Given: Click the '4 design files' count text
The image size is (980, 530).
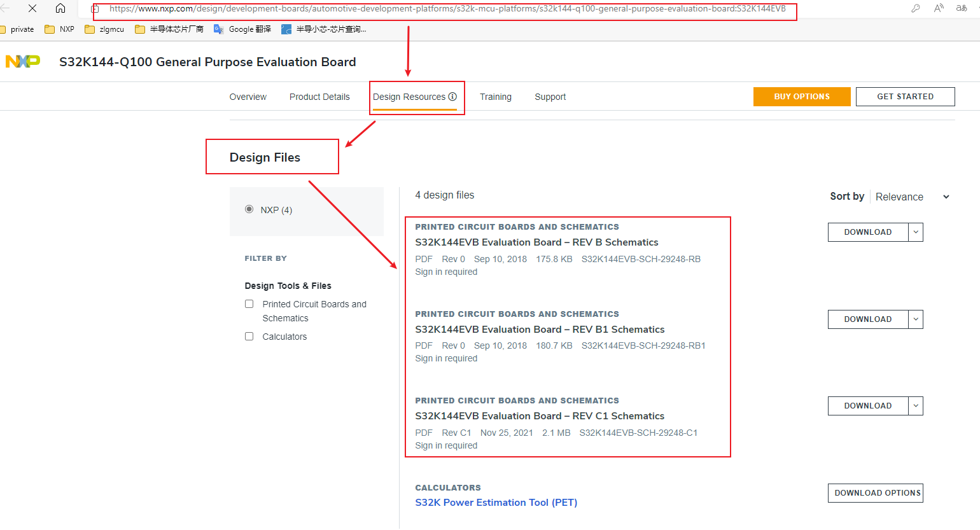Looking at the screenshot, I should 445,195.
